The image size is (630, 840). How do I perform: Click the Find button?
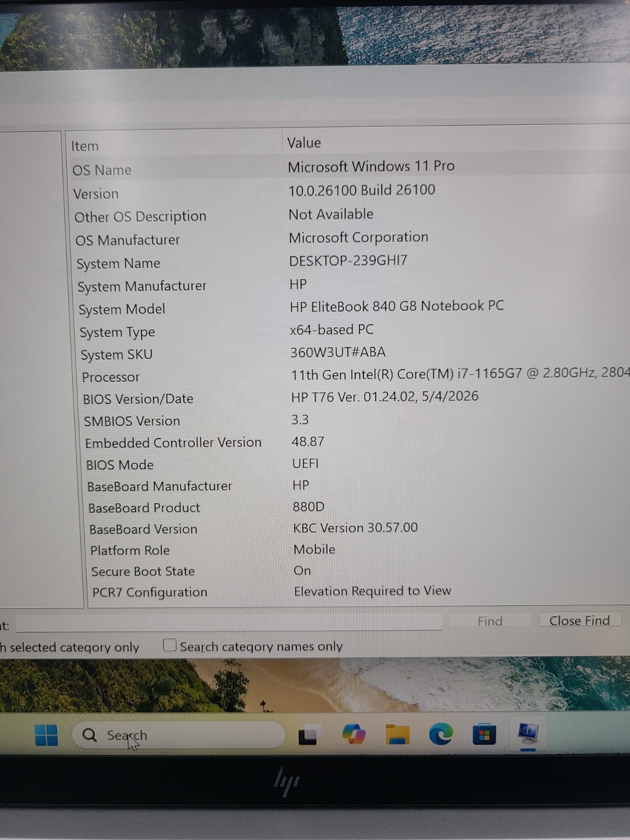pyautogui.click(x=490, y=621)
